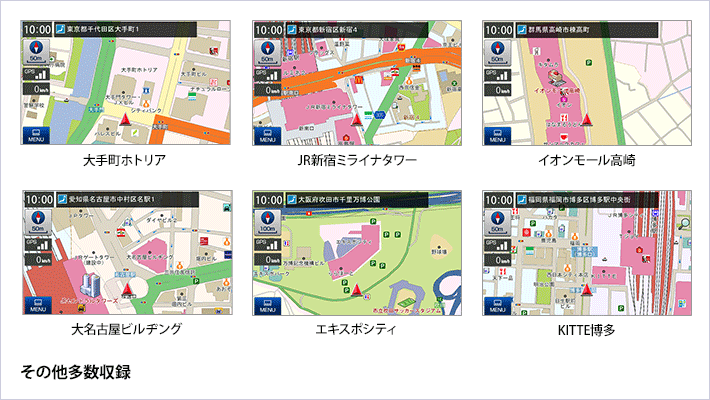Click GPS signal indicator on KITTE博多 map
710x400 pixels.
tap(497, 245)
